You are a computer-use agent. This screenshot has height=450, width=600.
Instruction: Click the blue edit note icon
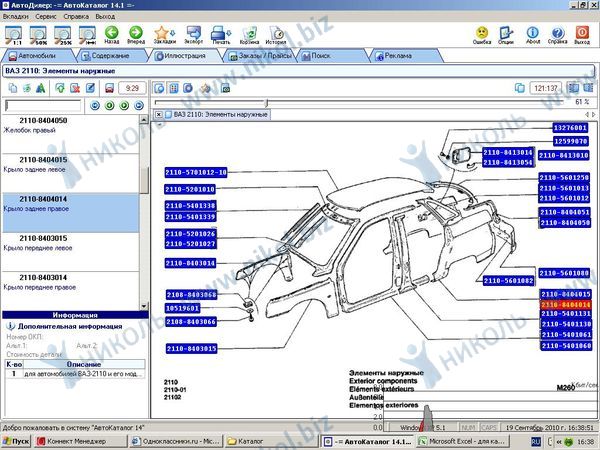point(90,88)
